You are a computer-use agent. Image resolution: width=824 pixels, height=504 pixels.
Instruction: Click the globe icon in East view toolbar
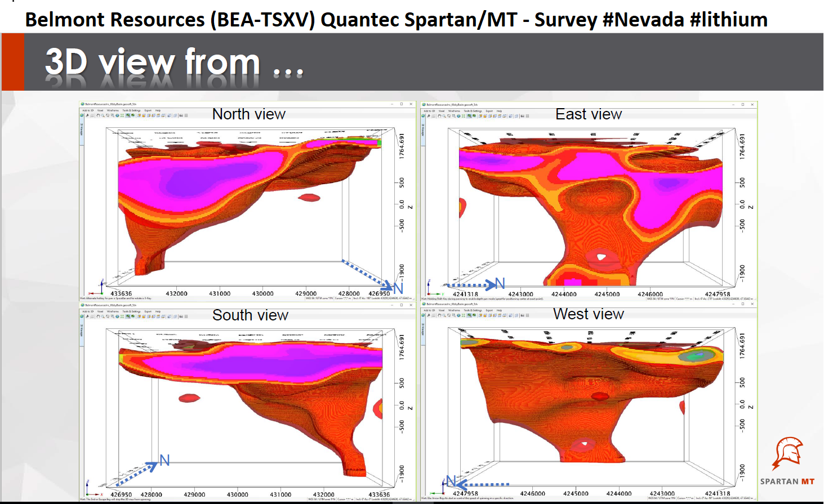458,116
